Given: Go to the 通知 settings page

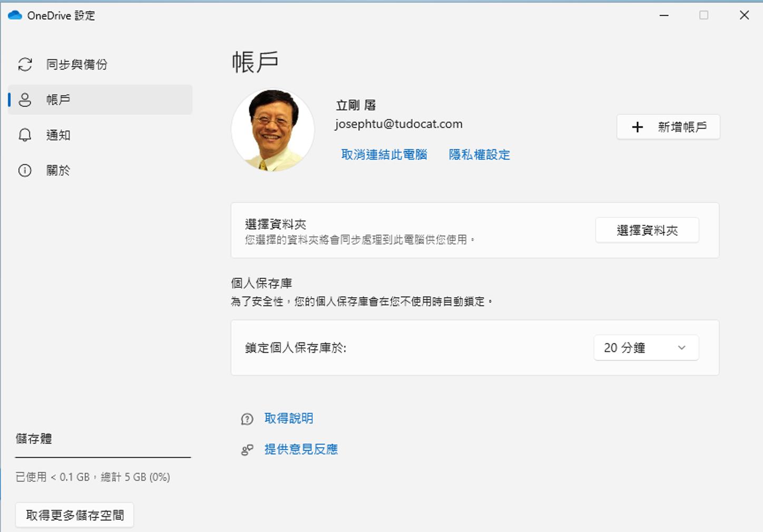Looking at the screenshot, I should click(x=100, y=135).
